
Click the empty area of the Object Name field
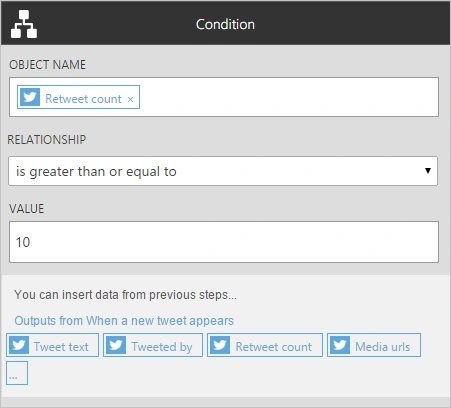point(287,97)
